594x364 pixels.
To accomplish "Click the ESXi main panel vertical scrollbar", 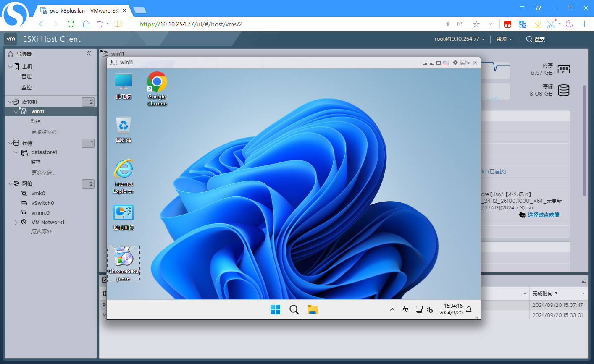I will click(x=584, y=140).
